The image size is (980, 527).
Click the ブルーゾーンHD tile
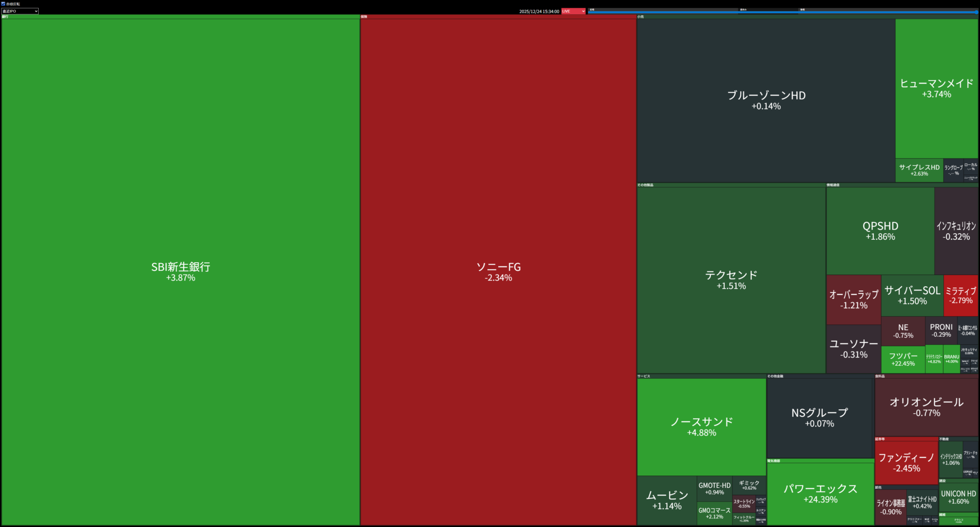[766, 100]
